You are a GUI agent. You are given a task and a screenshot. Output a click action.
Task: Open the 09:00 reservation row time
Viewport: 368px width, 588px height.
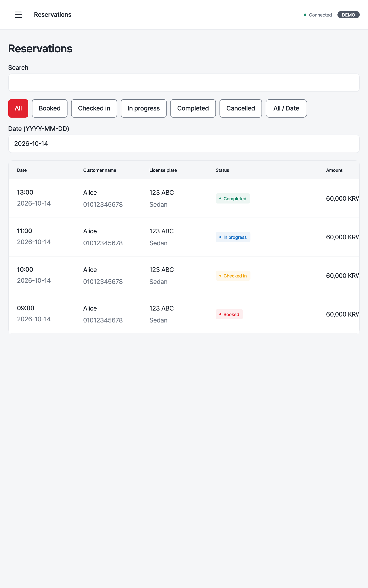coord(26,308)
